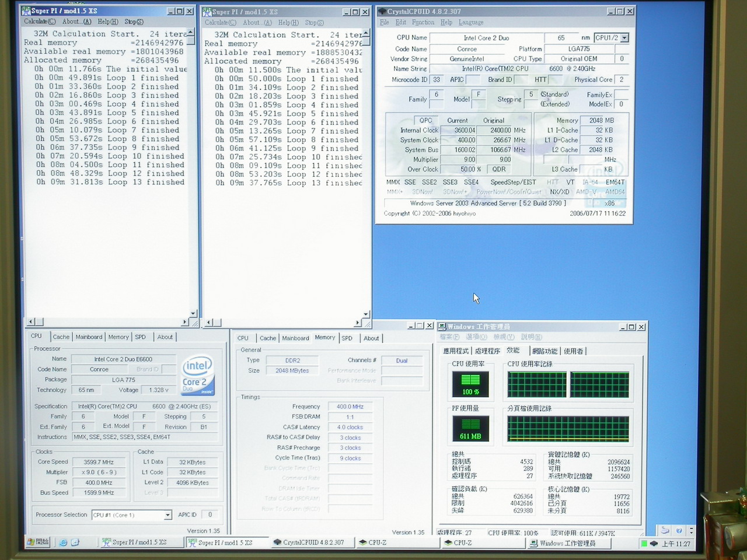Click the pressed Super PI taskbar button
The image size is (747, 560).
click(226, 542)
